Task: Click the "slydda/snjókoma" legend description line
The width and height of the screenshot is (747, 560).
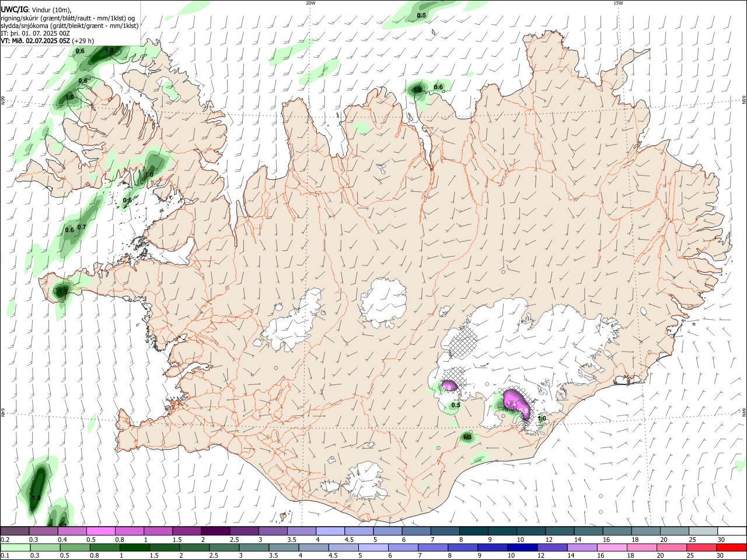Action: (x=69, y=26)
